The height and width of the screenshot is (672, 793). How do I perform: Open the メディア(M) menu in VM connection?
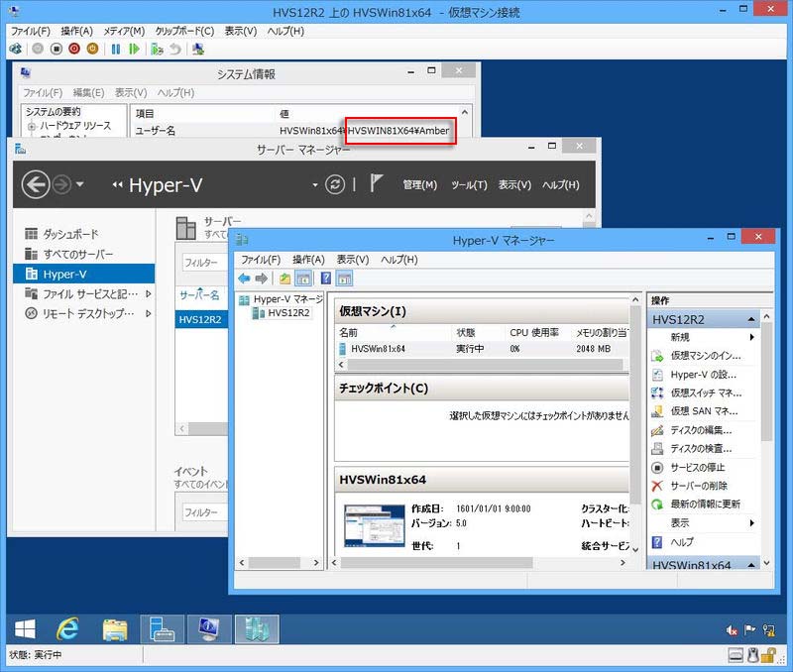click(x=124, y=32)
